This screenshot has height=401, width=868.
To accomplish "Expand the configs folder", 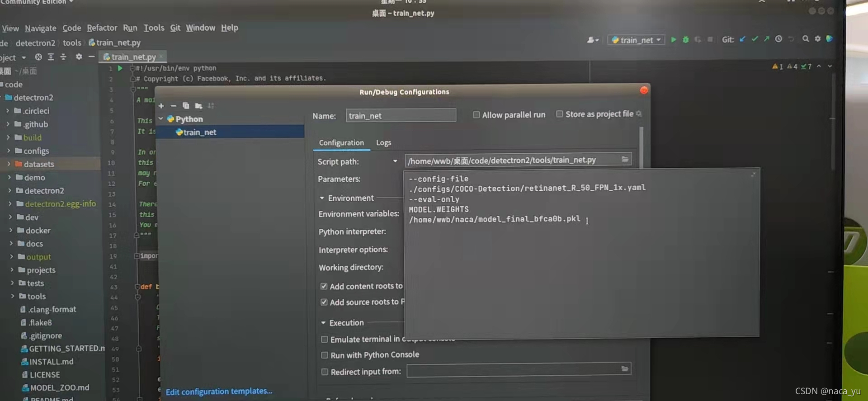I will (x=8, y=151).
